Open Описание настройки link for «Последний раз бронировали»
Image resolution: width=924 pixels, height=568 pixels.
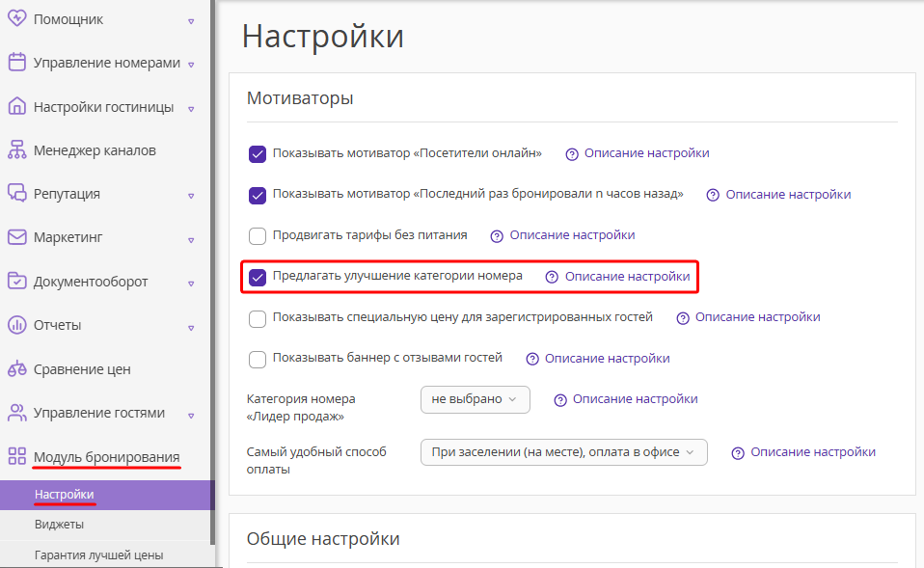pyautogui.click(x=788, y=195)
